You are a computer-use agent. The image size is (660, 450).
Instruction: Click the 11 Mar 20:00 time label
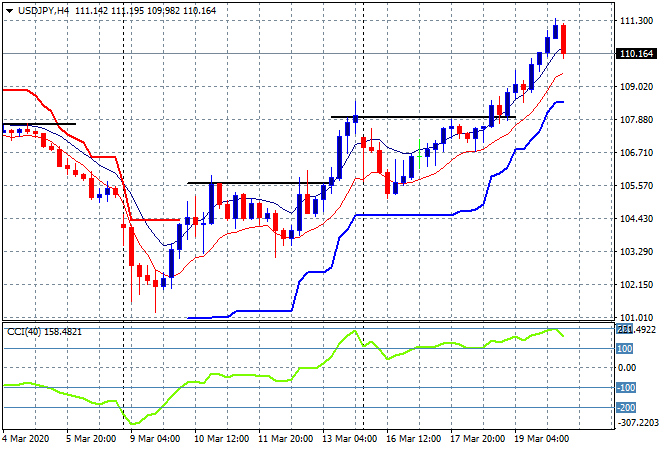tap(285, 439)
